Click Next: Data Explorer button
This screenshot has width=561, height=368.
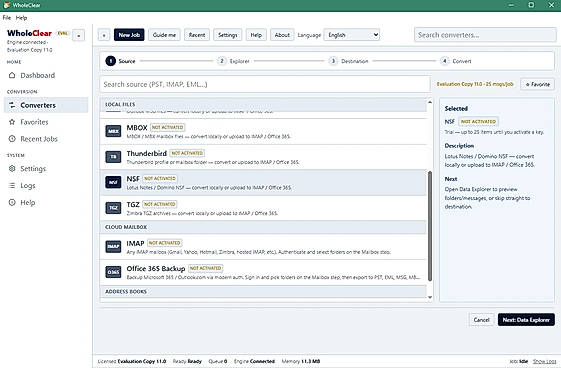coord(526,320)
